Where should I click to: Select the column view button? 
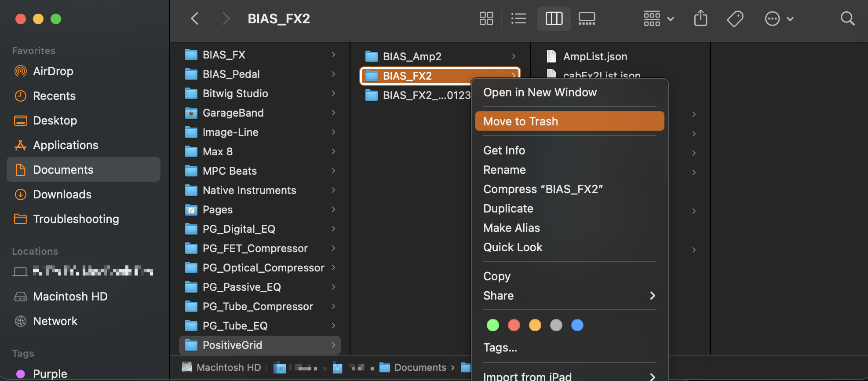(554, 18)
